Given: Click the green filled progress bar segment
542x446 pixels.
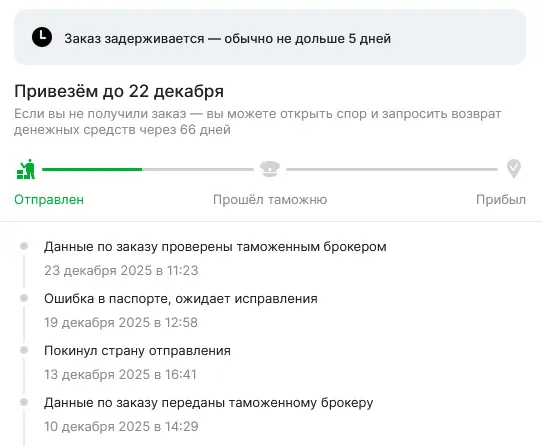Looking at the screenshot, I should (x=92, y=169).
